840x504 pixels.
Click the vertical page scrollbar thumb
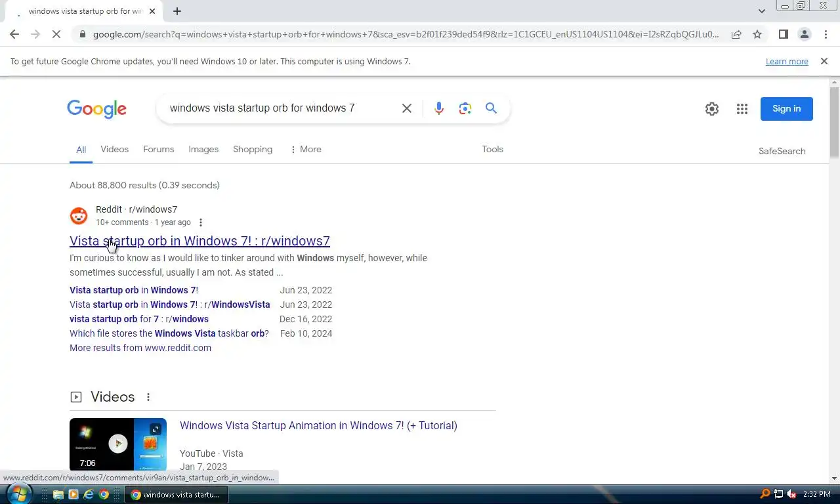(x=834, y=122)
